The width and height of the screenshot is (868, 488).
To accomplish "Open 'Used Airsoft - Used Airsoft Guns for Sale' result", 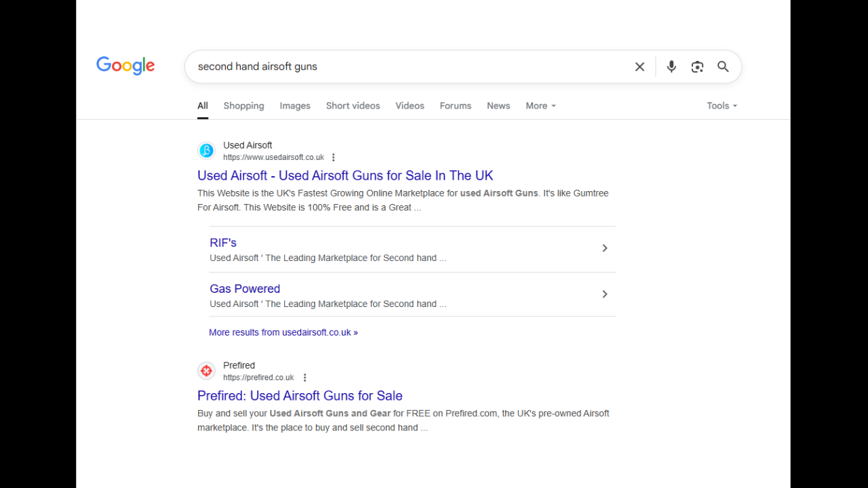I will (345, 176).
